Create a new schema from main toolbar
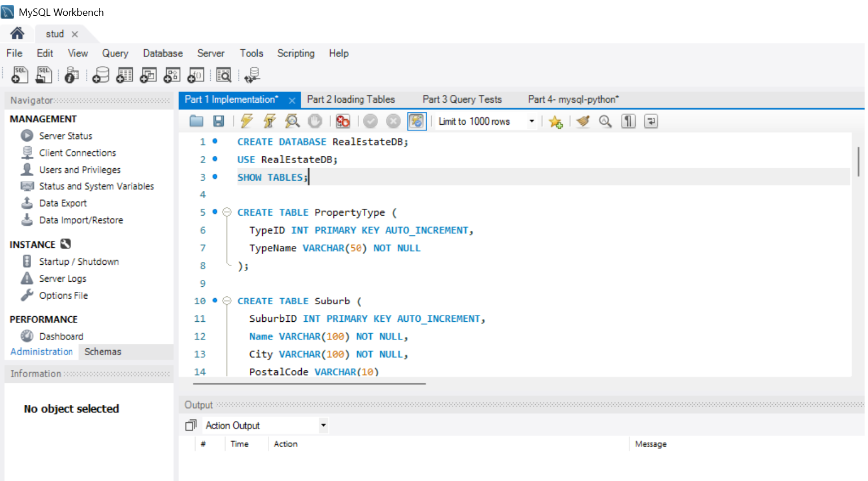Screen dimensions: 868x481 coord(101,75)
